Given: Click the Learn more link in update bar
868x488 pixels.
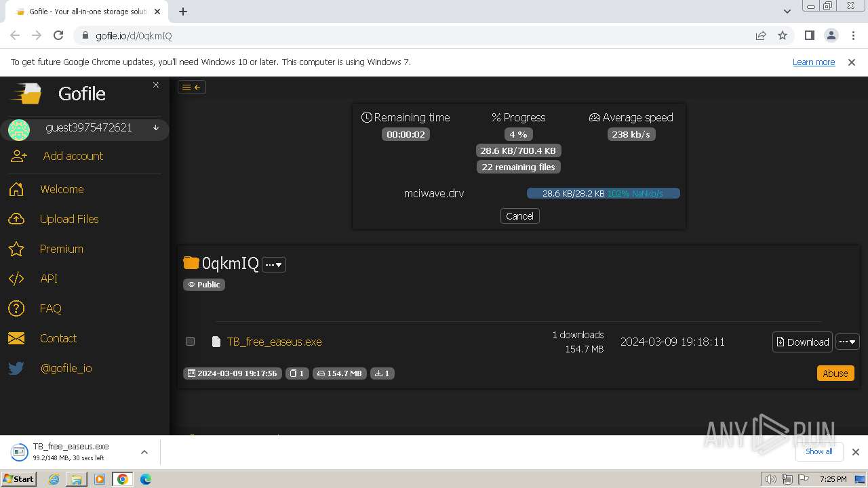Looking at the screenshot, I should coord(814,62).
